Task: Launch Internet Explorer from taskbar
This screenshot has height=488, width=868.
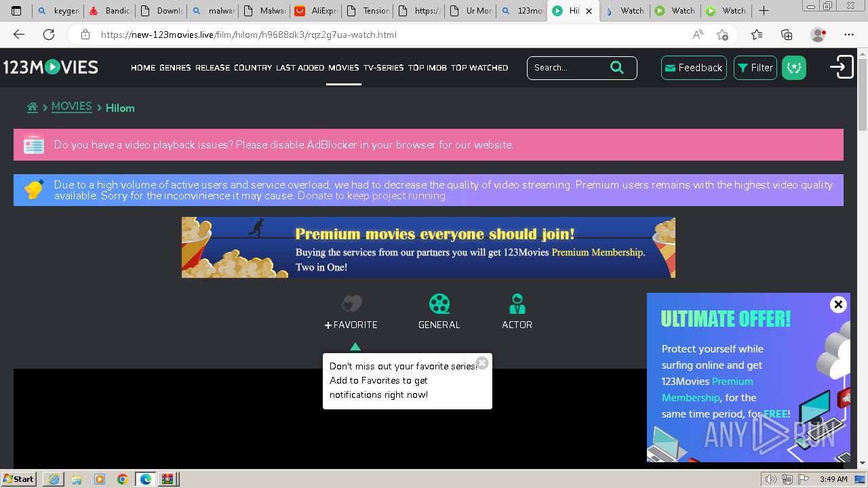Action: (x=54, y=479)
